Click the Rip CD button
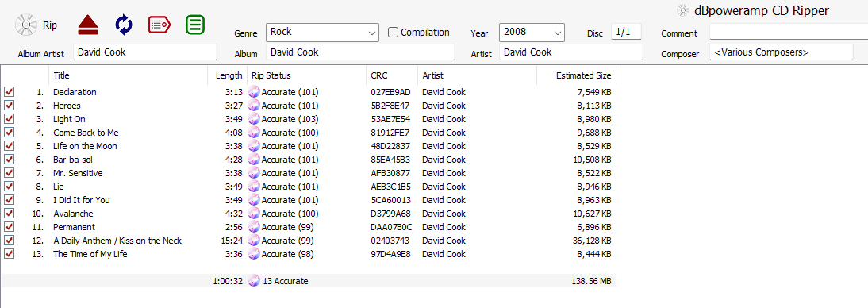The height and width of the screenshot is (308, 868). [36, 25]
